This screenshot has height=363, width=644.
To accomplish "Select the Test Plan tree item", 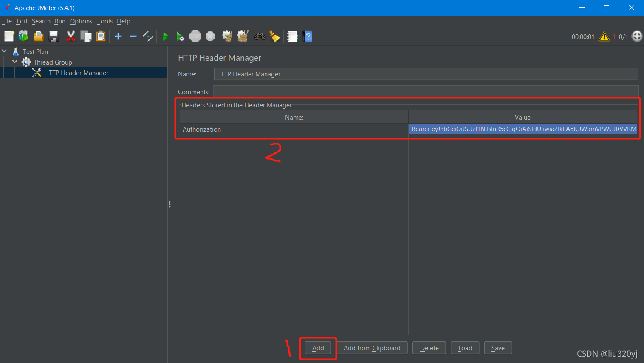I will (x=36, y=51).
